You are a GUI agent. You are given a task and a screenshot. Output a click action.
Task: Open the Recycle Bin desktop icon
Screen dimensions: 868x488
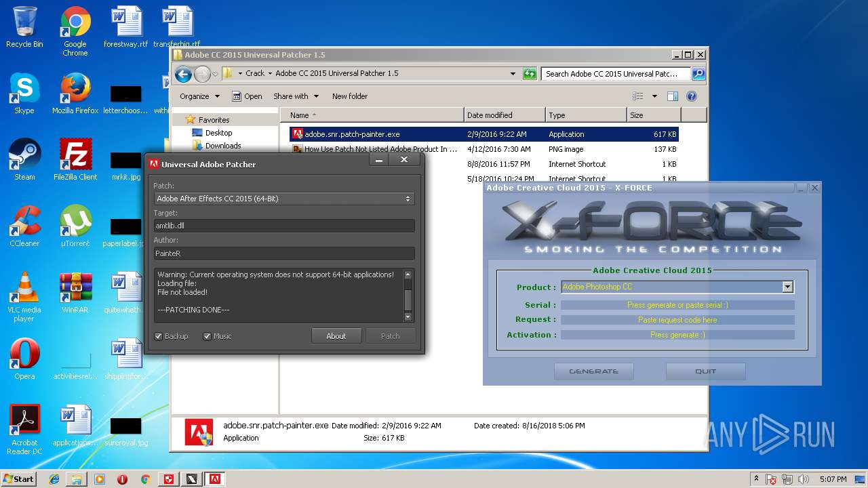click(24, 27)
